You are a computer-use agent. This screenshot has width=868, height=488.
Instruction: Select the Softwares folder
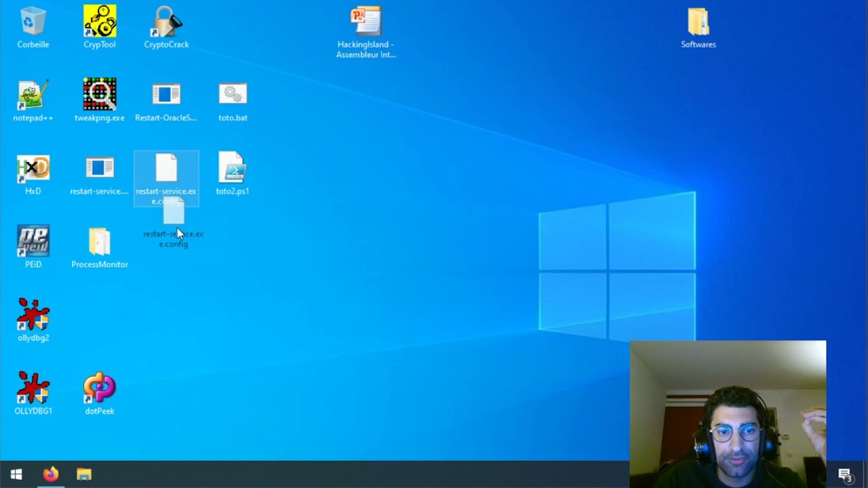[x=698, y=28]
